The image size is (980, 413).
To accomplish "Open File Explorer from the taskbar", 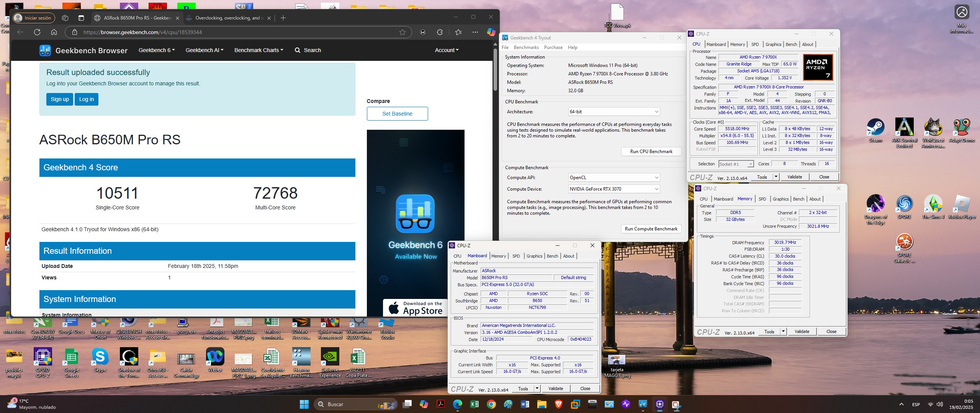I will point(542,404).
